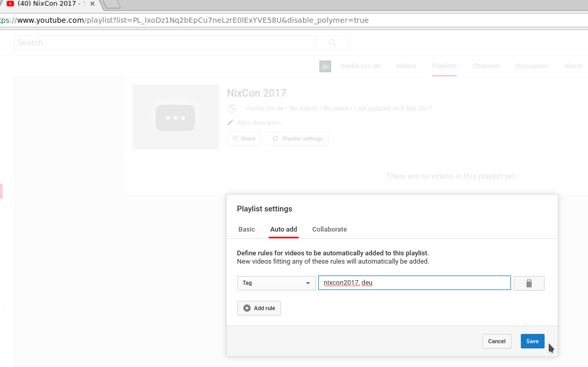Click the YouTube Search input box
The height and width of the screenshot is (367, 588).
(x=165, y=43)
